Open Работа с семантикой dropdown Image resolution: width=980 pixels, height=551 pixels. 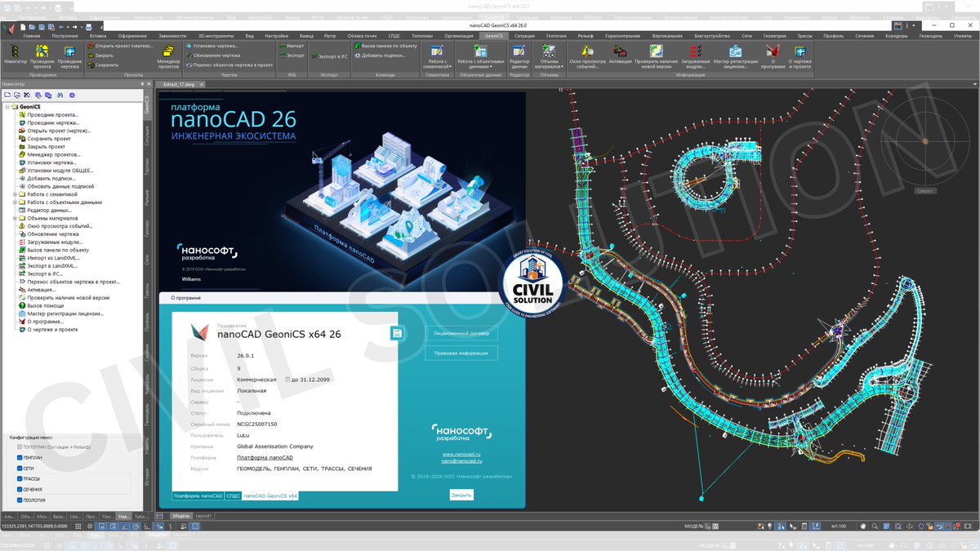click(438, 56)
